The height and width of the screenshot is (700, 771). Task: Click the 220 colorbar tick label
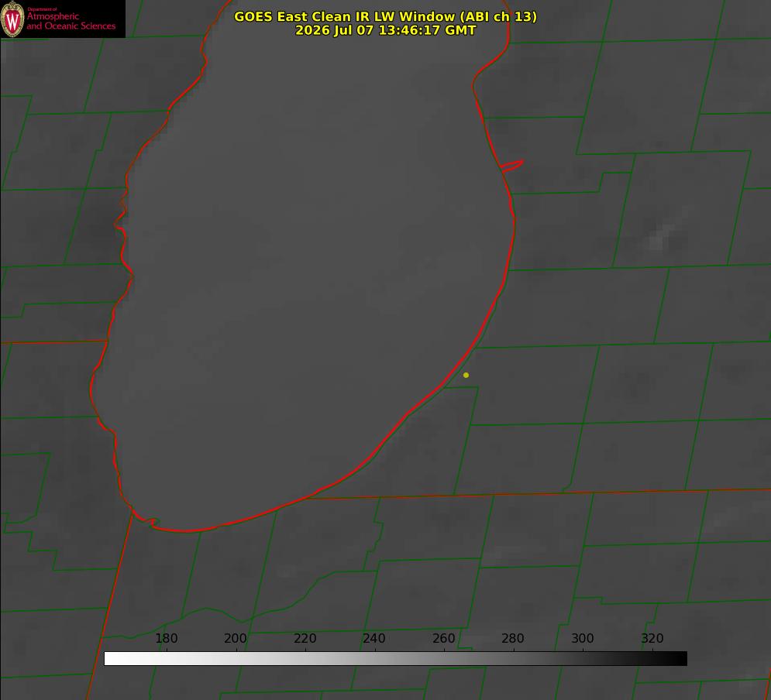point(305,638)
